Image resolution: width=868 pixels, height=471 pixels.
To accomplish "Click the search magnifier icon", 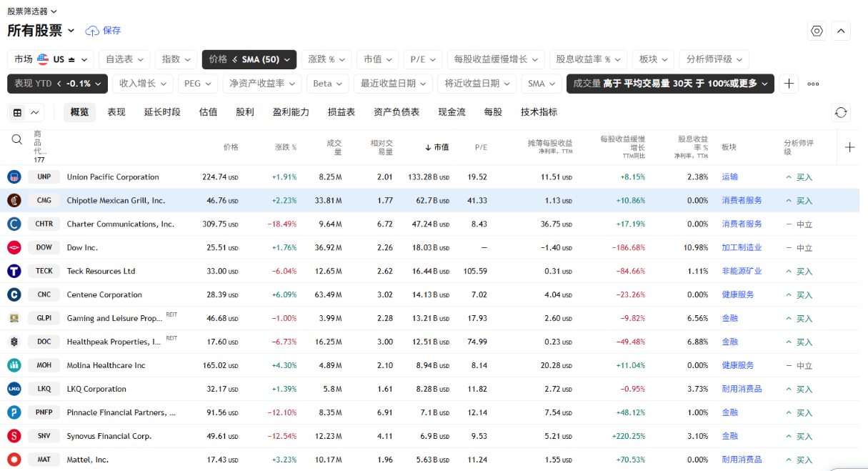I will [17, 139].
